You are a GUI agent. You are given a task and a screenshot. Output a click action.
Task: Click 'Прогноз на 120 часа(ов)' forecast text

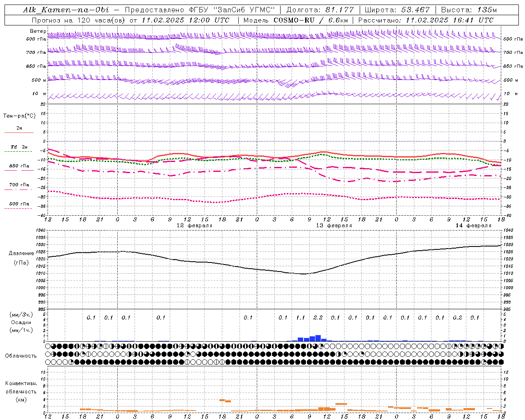(78, 20)
